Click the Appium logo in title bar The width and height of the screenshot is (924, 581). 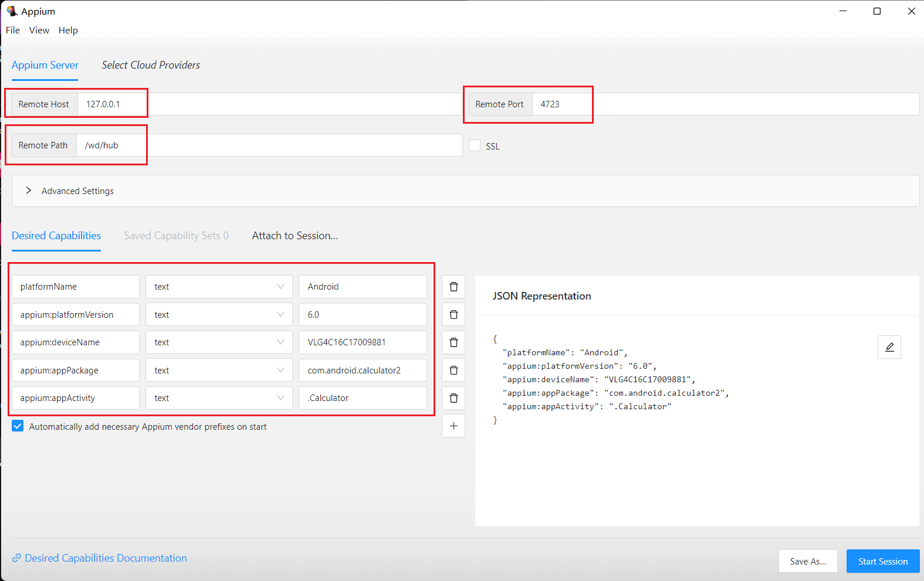[x=12, y=11]
